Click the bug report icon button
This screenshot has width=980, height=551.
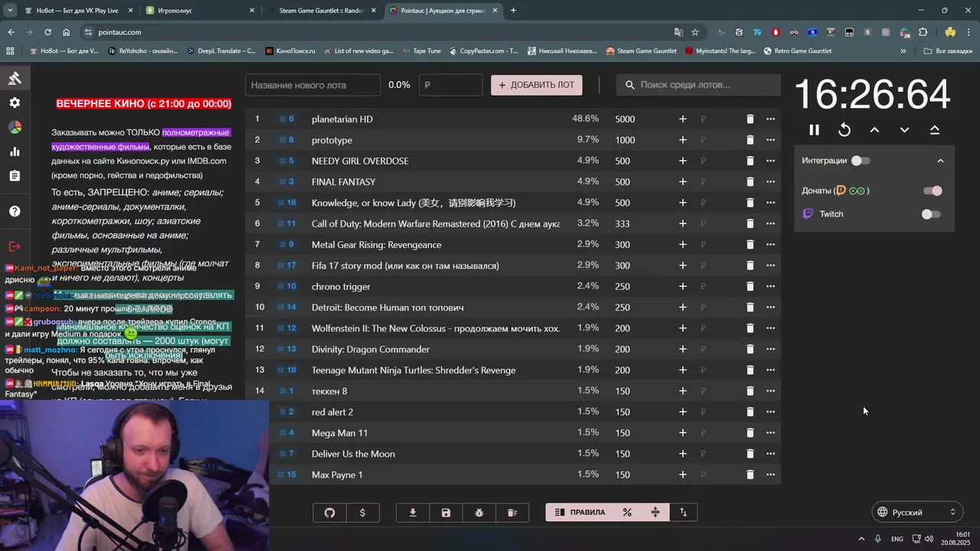pyautogui.click(x=479, y=513)
